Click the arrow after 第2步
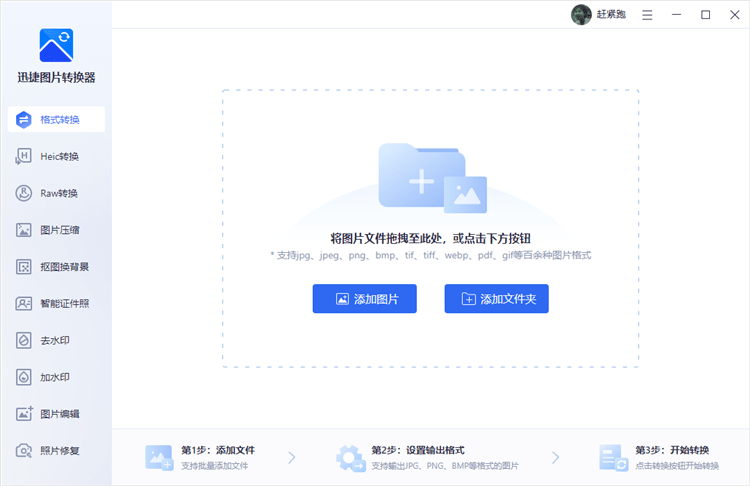The height and width of the screenshot is (486, 750). 555,458
